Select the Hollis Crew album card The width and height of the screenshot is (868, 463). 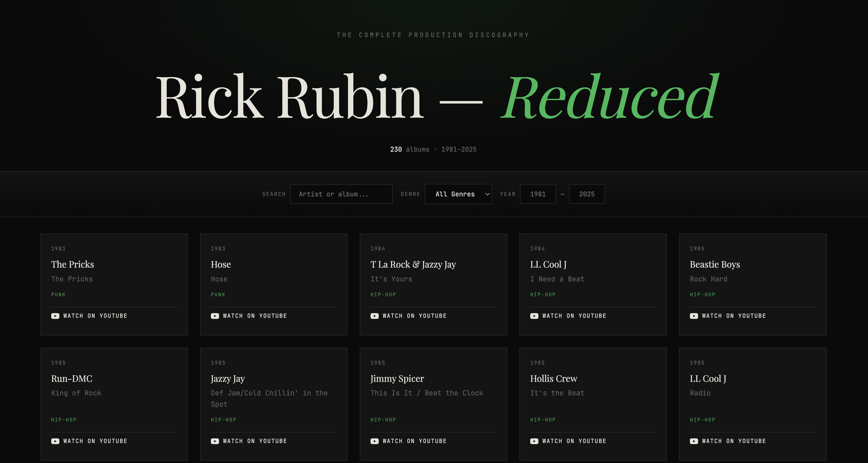click(x=593, y=404)
